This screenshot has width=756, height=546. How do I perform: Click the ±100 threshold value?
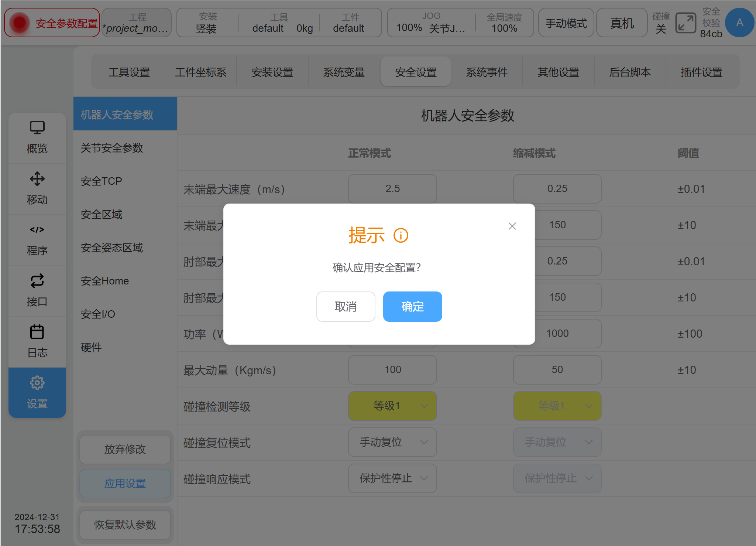point(690,334)
